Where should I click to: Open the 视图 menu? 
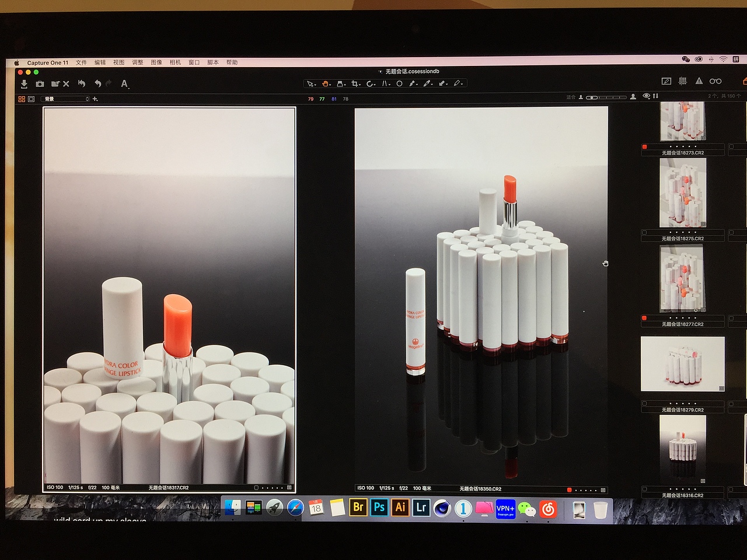[118, 62]
